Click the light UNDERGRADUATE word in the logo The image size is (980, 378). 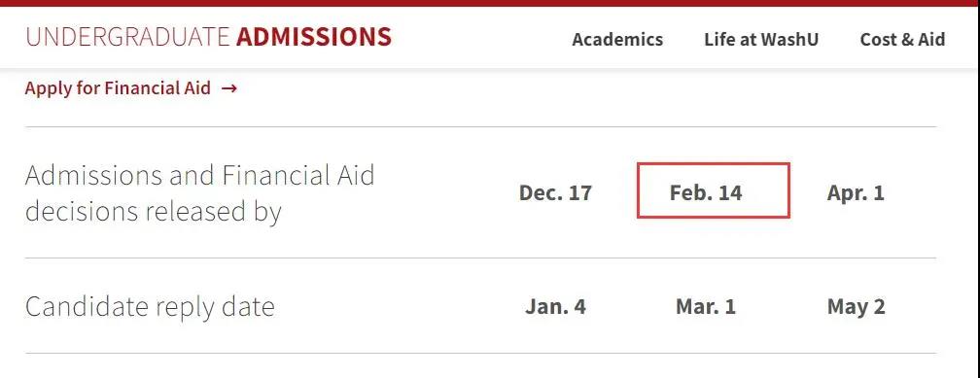(127, 38)
